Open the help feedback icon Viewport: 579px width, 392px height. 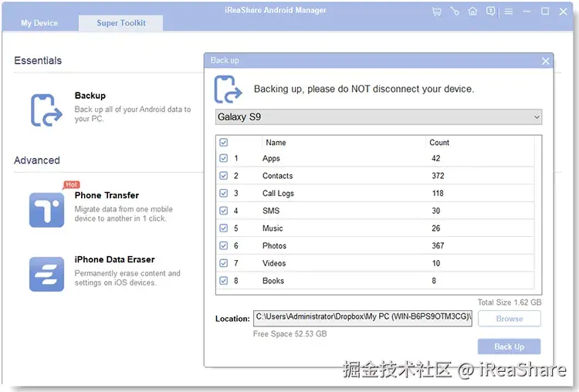[490, 11]
